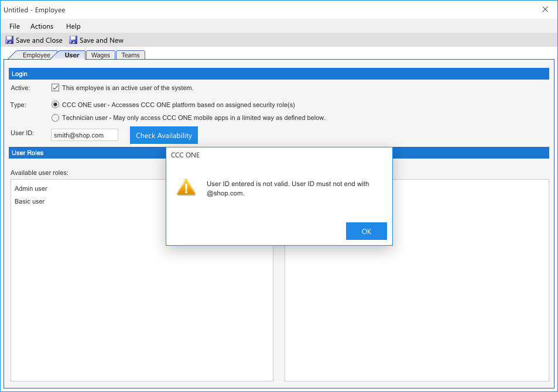Click the Save and Close label

39,40
